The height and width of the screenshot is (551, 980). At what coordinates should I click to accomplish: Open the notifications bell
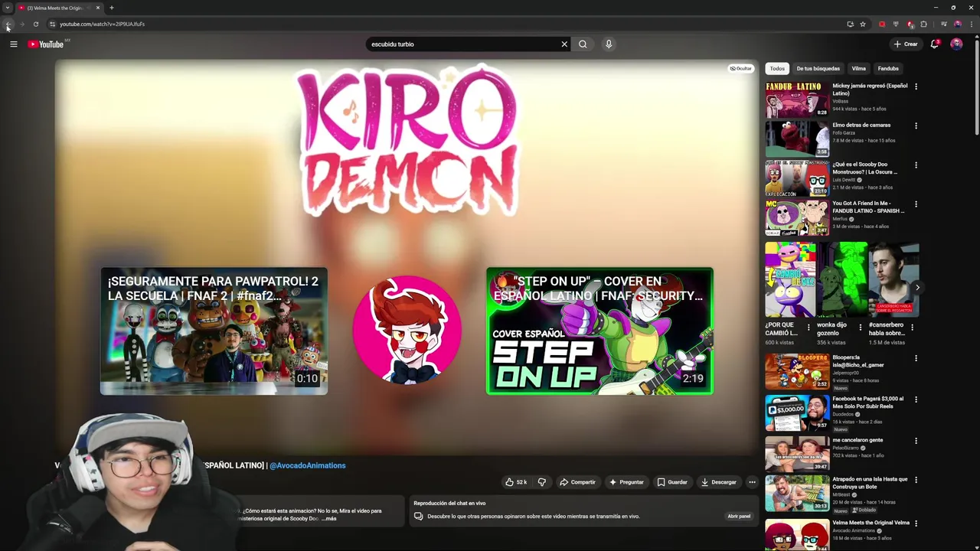tap(934, 44)
